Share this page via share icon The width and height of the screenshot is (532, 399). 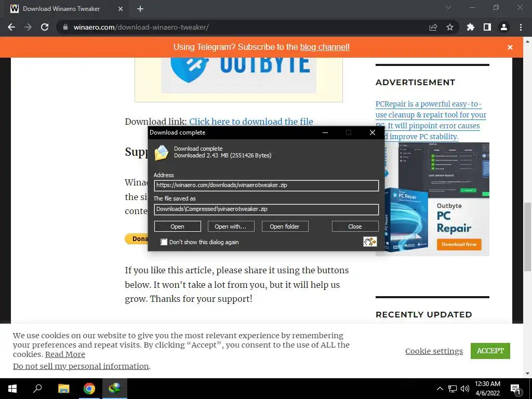(x=433, y=27)
